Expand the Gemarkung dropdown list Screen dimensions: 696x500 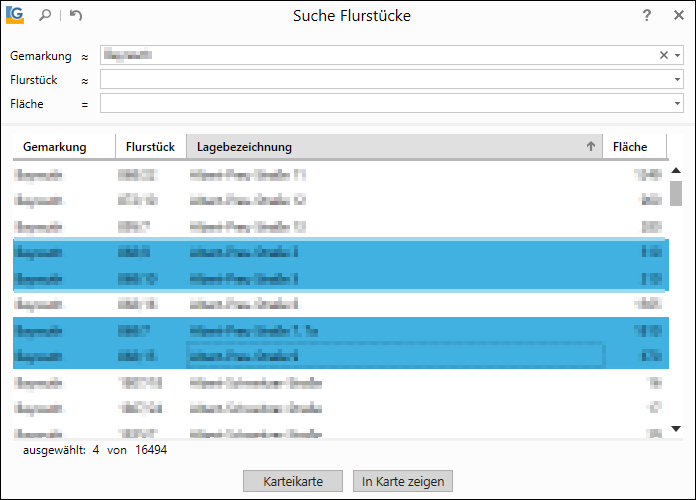pyautogui.click(x=677, y=55)
